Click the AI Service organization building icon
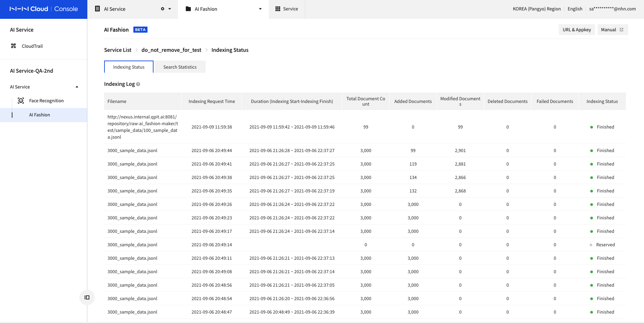 [97, 9]
